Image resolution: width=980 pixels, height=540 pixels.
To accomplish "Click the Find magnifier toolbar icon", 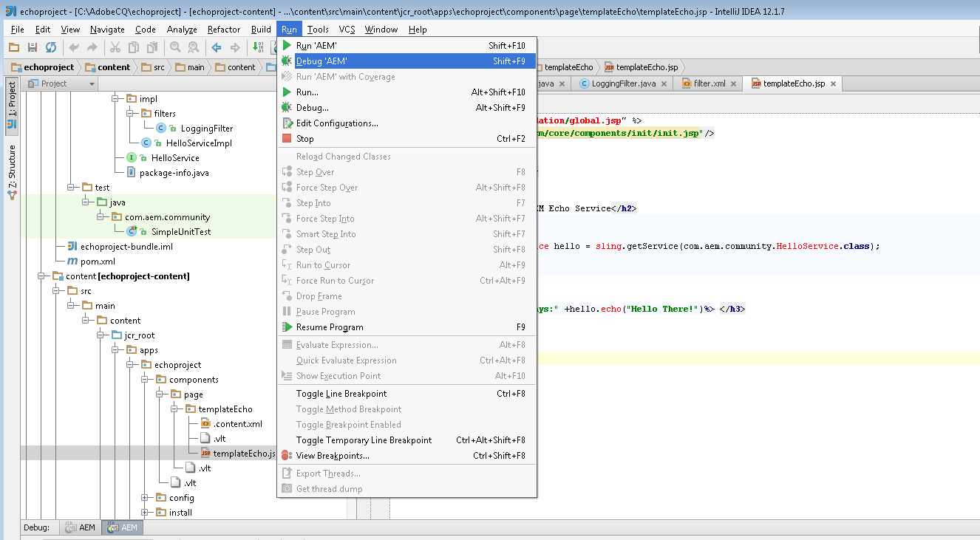I will 175,47.
